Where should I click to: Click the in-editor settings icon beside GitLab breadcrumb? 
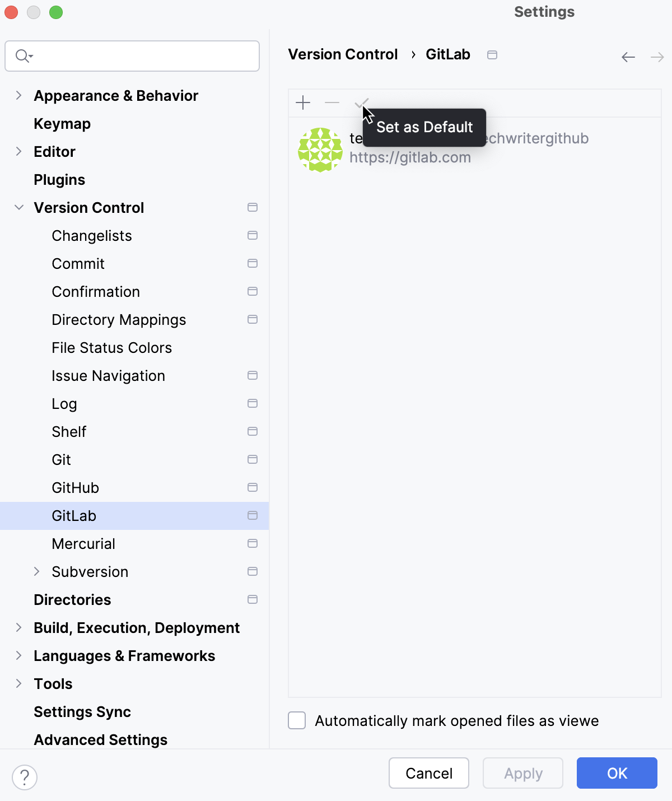click(492, 54)
